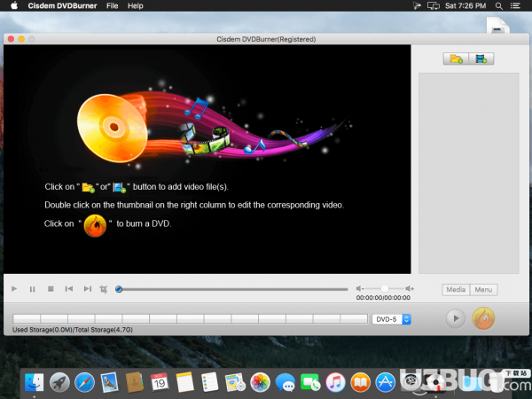Close the Cisdem DVDBurner window
Screen dimensions: 532x399
11,39
